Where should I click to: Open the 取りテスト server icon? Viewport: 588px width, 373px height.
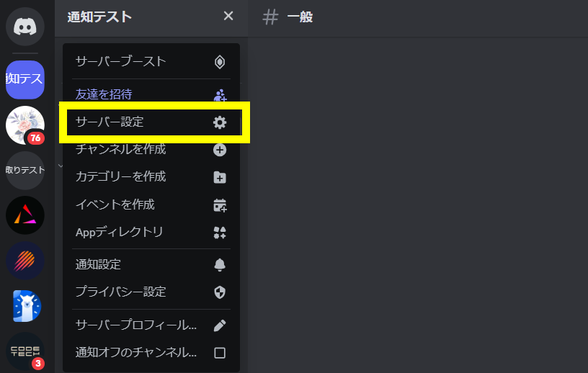click(25, 170)
